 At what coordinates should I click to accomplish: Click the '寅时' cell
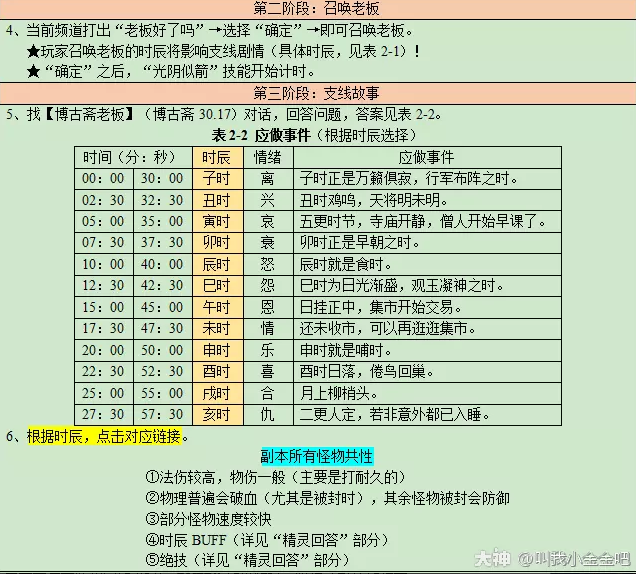pyautogui.click(x=218, y=221)
